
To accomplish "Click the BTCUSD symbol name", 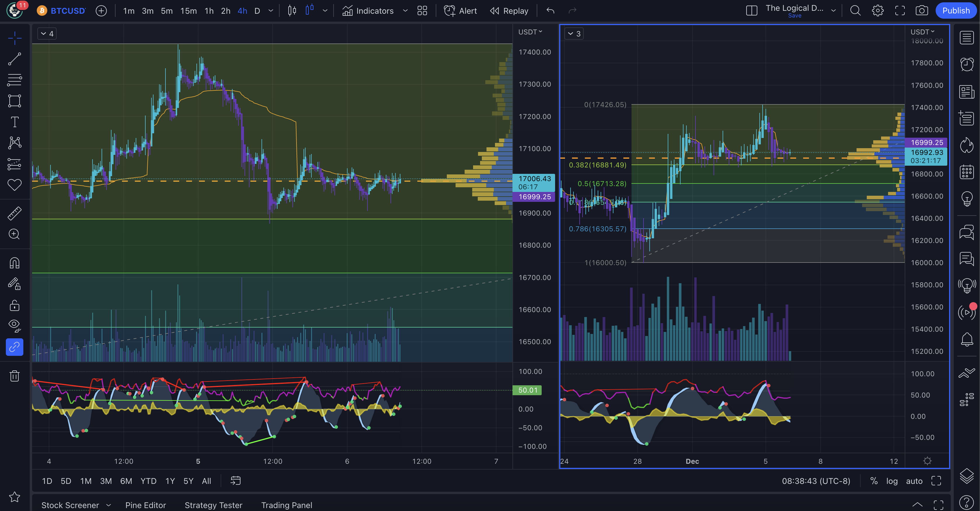I will 68,10.
